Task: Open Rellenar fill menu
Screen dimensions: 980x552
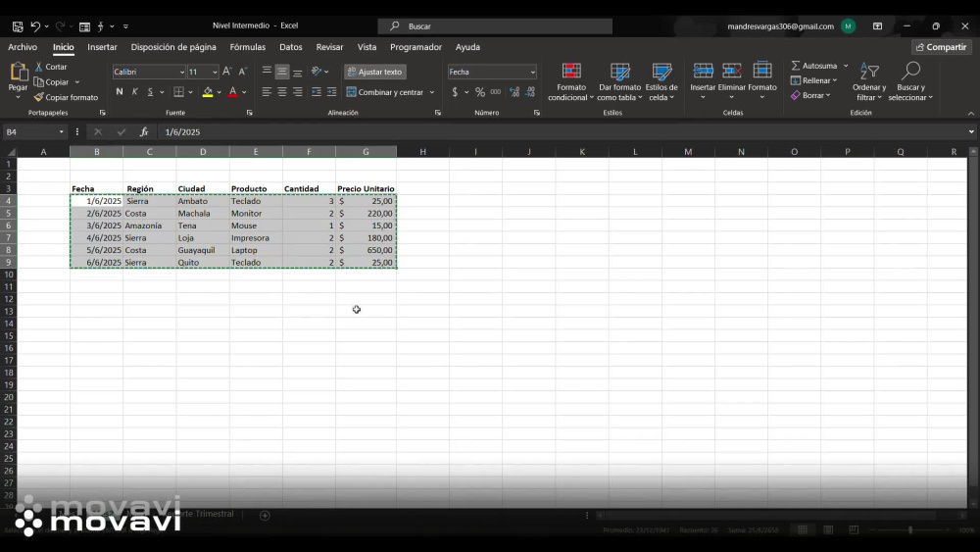Action: 813,80
